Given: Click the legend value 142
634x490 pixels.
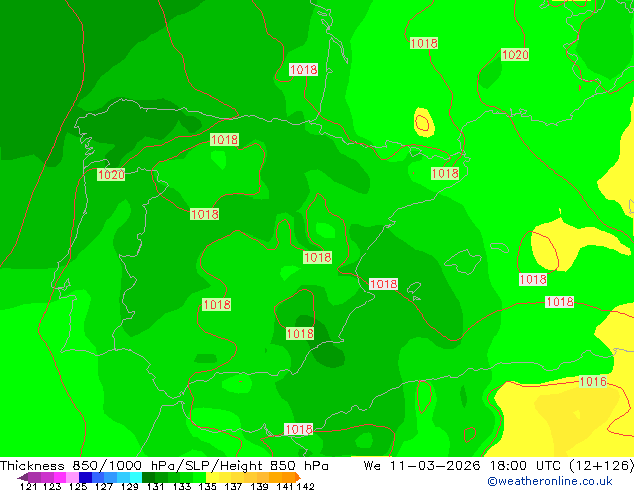Looking at the screenshot, I should point(306,486).
